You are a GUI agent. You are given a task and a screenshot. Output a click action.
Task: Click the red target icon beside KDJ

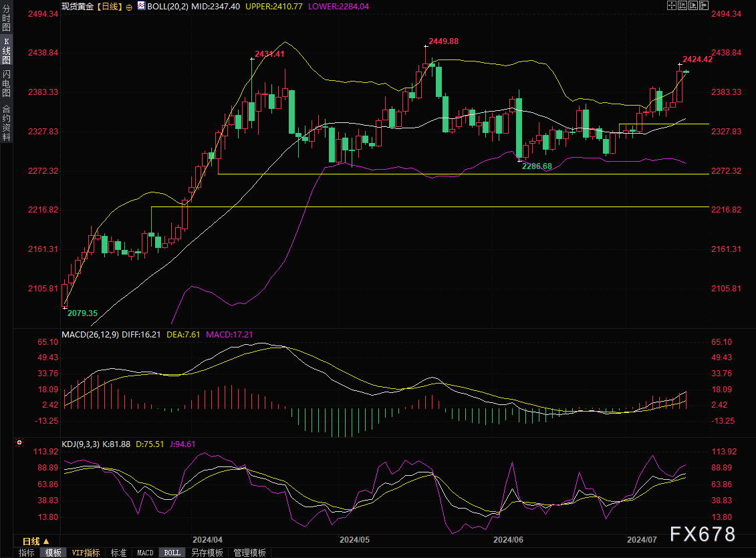19,442
